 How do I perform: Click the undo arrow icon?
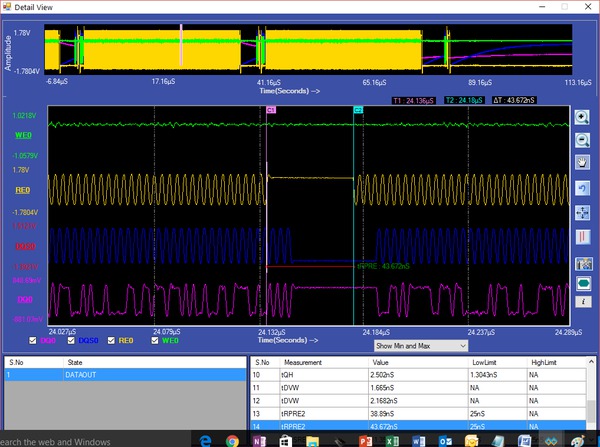(583, 188)
